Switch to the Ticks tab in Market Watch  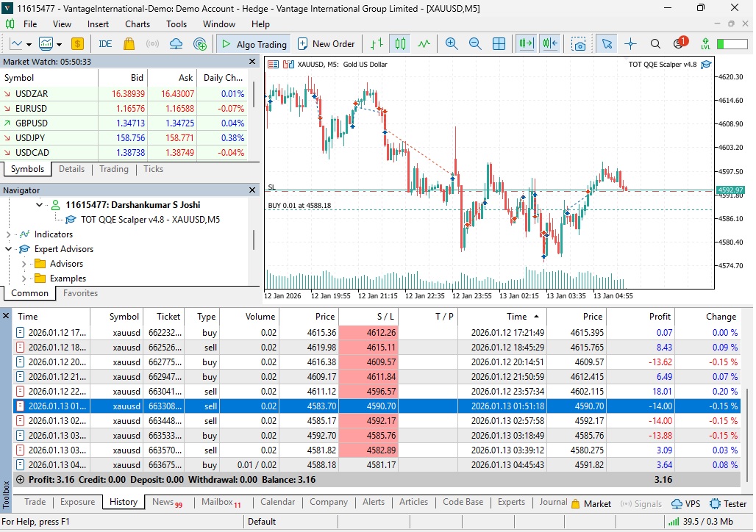coord(153,169)
